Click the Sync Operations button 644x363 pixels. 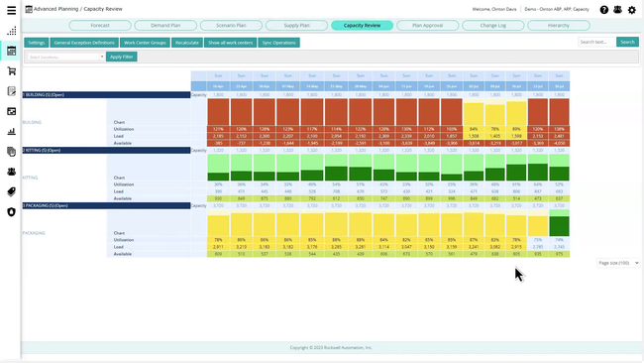278,43
